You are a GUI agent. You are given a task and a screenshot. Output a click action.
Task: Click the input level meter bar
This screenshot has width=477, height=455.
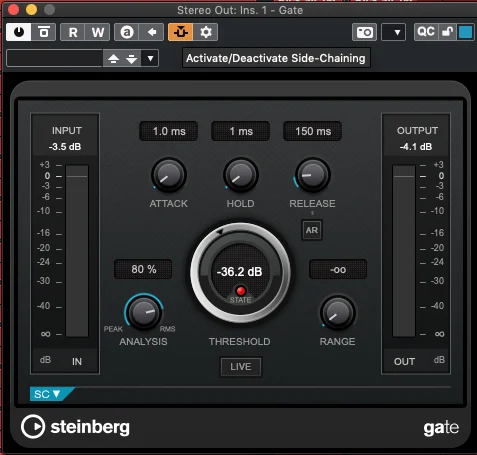coord(77,251)
